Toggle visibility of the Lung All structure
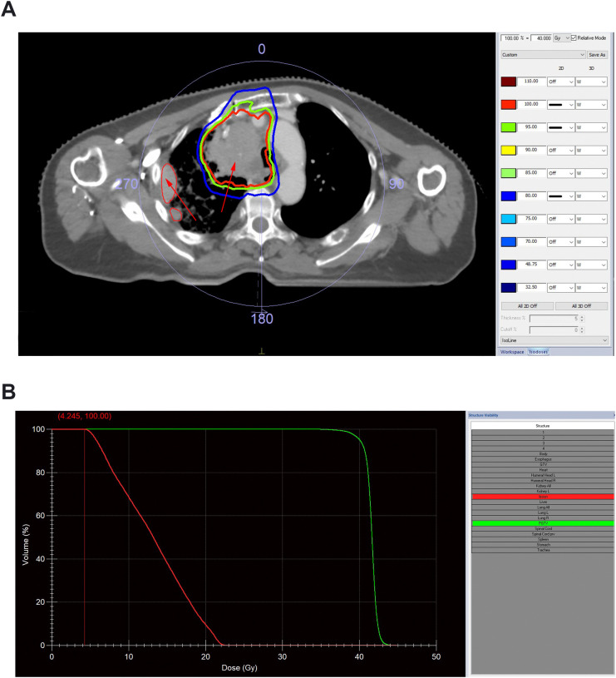 (543, 507)
